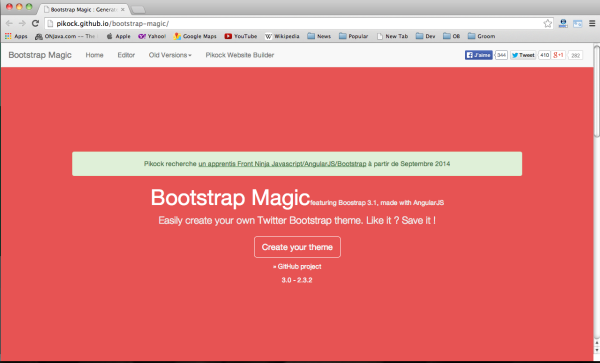600x363 pixels.
Task: Open Google Maps bookmark
Action: pos(195,36)
